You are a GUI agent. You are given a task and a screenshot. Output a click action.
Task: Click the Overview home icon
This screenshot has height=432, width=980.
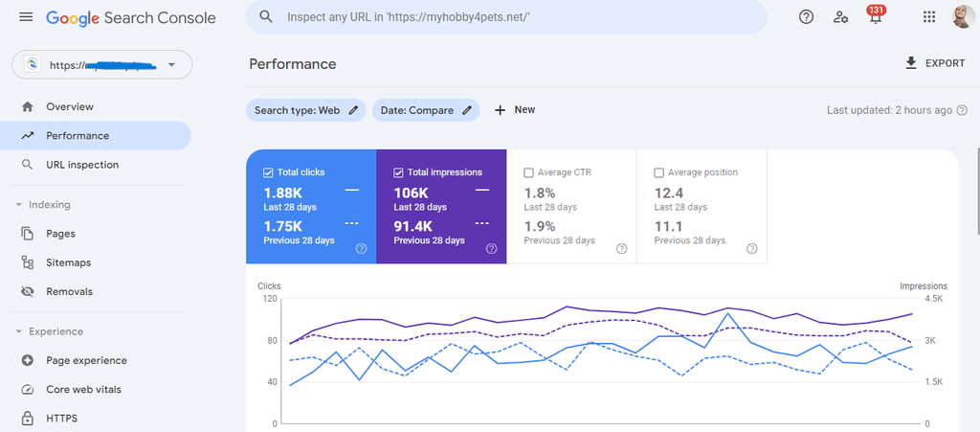tap(27, 107)
